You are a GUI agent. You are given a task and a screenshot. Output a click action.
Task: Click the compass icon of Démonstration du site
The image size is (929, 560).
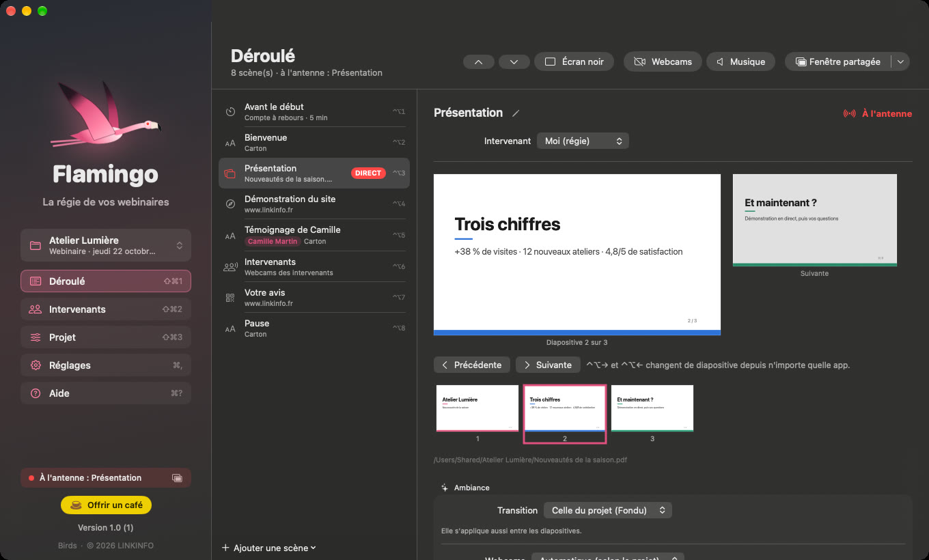coord(230,204)
